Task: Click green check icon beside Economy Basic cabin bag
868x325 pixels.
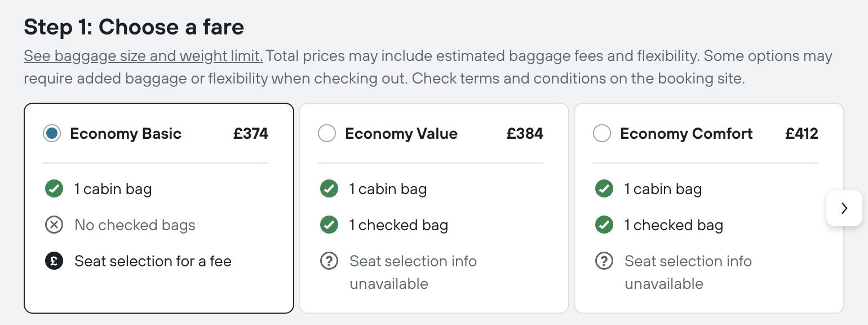Action: [54, 188]
